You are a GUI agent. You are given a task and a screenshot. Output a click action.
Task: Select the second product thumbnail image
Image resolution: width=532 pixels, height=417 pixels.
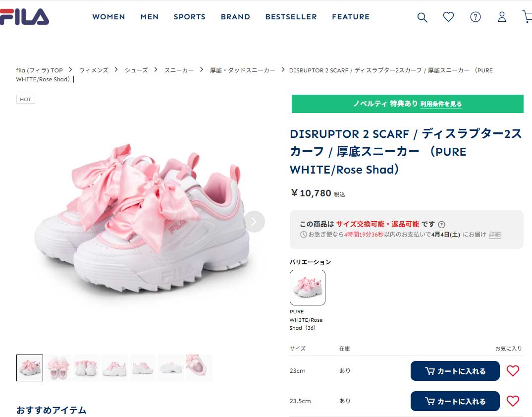tap(58, 368)
